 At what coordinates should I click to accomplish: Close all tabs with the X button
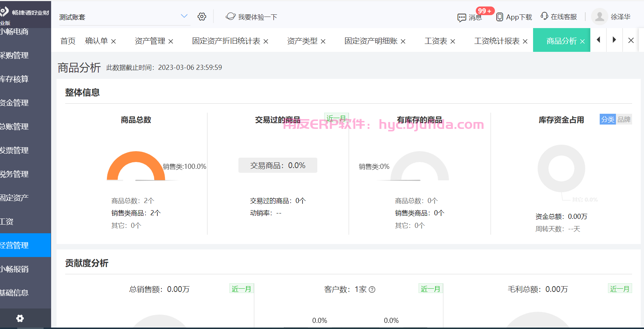pos(631,40)
